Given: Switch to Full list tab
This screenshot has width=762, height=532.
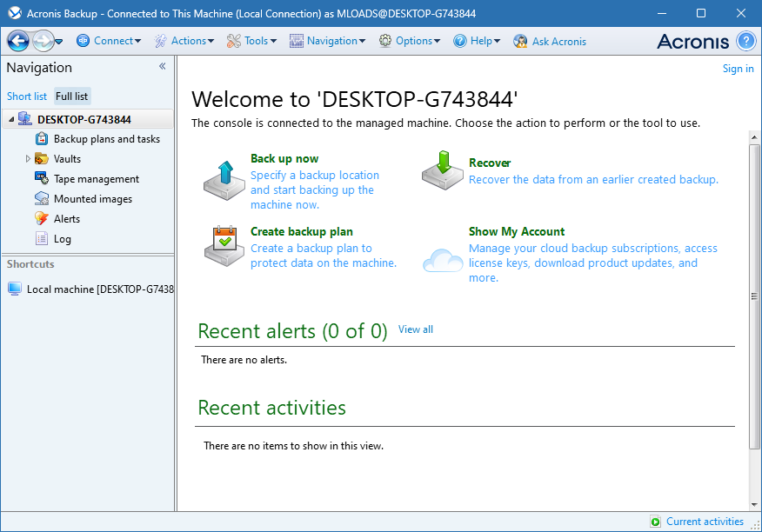Looking at the screenshot, I should 72,96.
